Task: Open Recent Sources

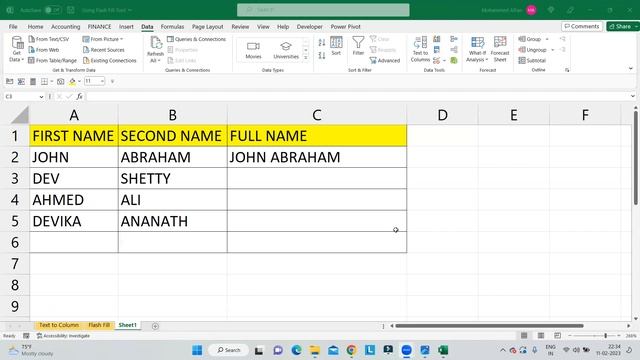Action: 104,49
